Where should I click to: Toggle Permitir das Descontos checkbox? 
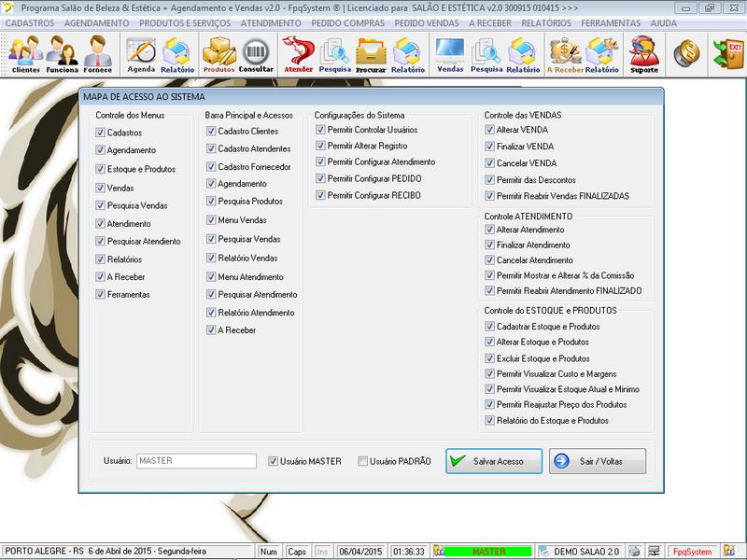coord(489,179)
